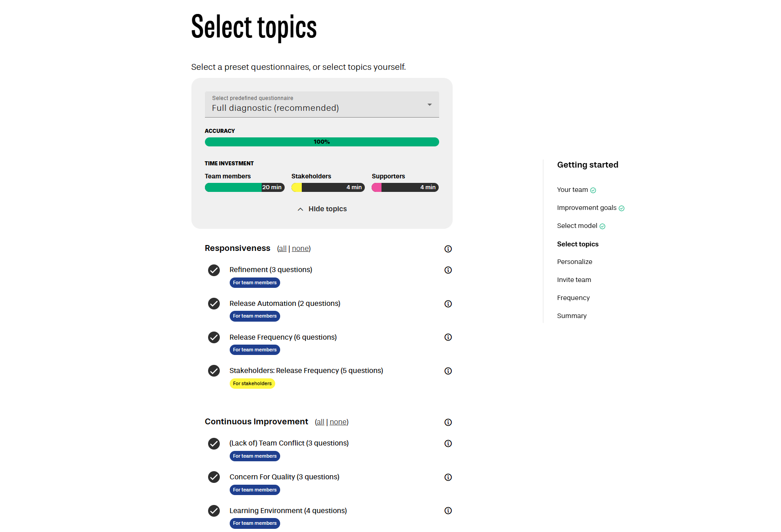Open the Invite team step
The height and width of the screenshot is (532, 781).
[x=574, y=280]
